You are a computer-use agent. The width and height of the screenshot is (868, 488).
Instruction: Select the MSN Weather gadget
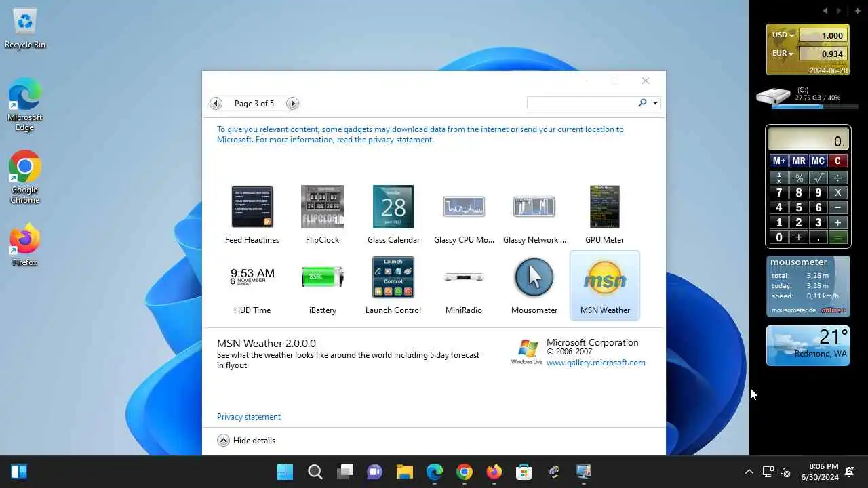click(605, 285)
